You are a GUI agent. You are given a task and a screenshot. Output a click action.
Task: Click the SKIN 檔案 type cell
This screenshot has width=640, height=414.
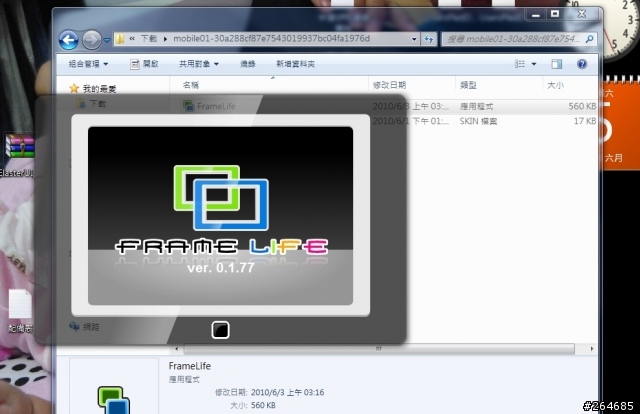[478, 121]
